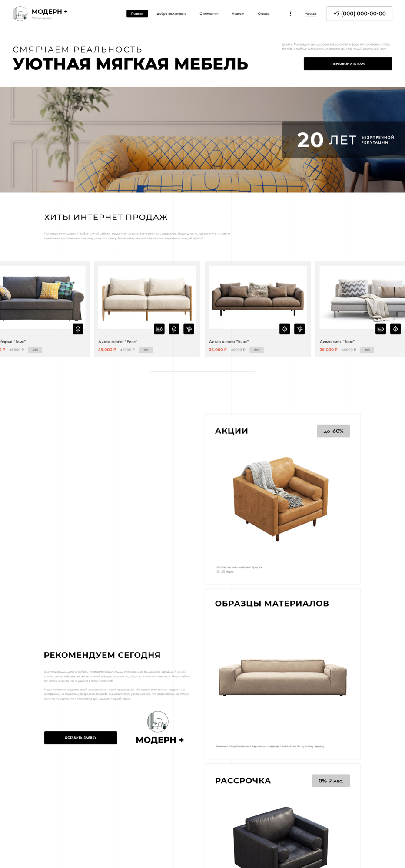Open the brown "Бинс" sofa thumbnail
The width and height of the screenshot is (405, 868).
coord(258,297)
